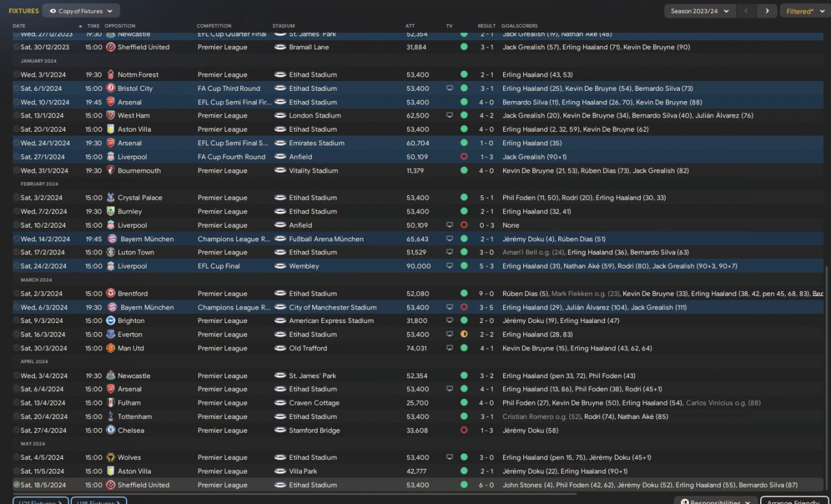831x504 pixels.
Task: Click the Bristol City club badge
Action: tap(110, 88)
